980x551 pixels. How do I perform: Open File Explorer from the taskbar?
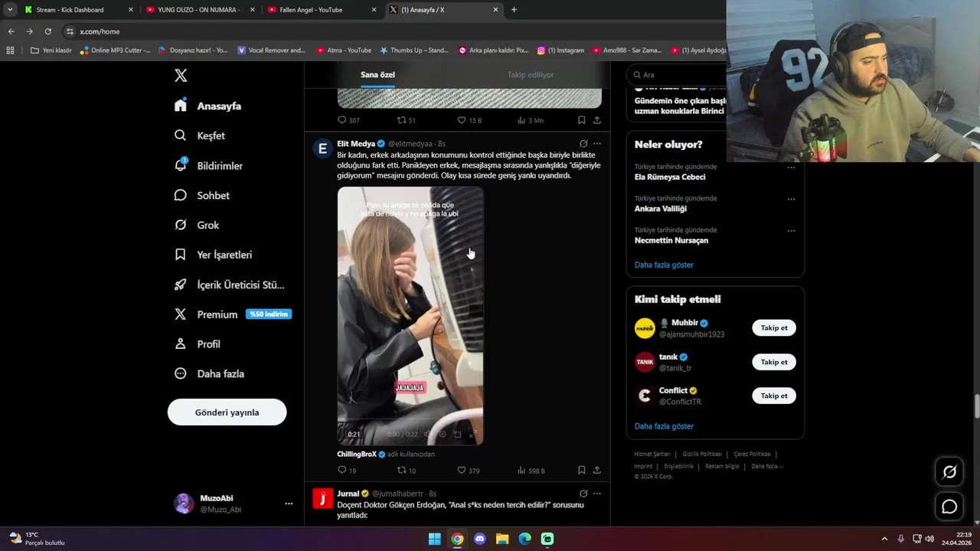coord(502,539)
